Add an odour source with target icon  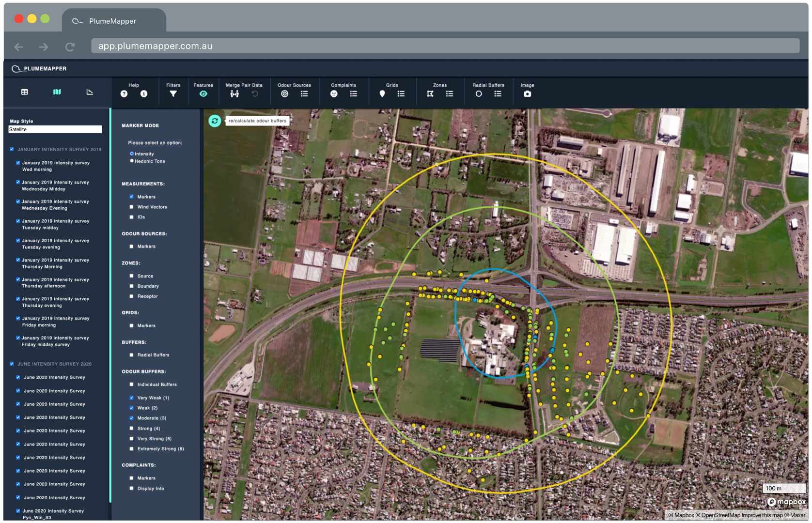tap(285, 94)
